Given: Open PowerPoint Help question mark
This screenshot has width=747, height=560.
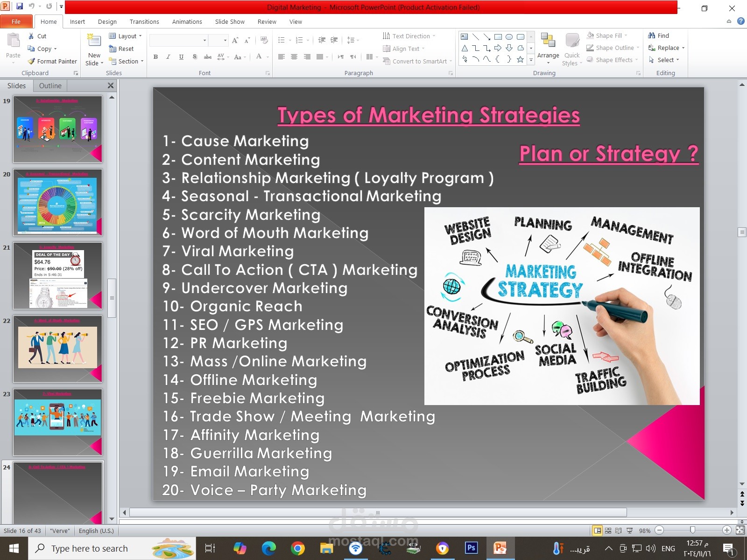Looking at the screenshot, I should coord(740,21).
